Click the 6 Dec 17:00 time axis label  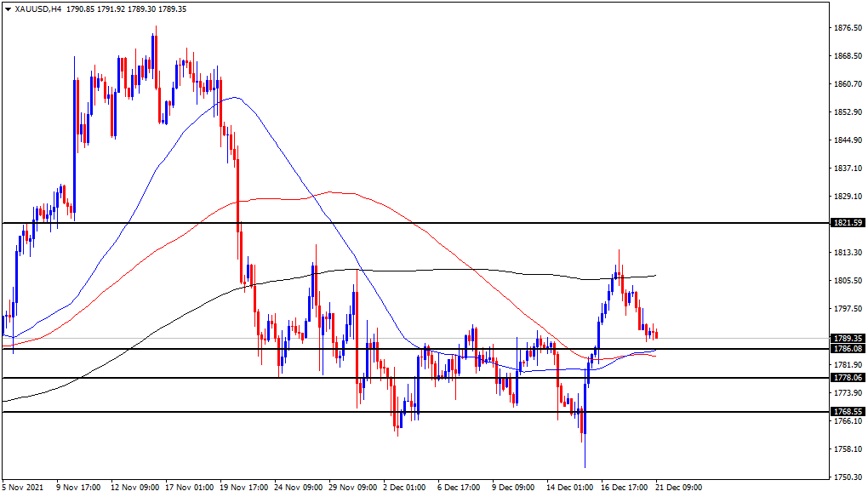coord(459,488)
